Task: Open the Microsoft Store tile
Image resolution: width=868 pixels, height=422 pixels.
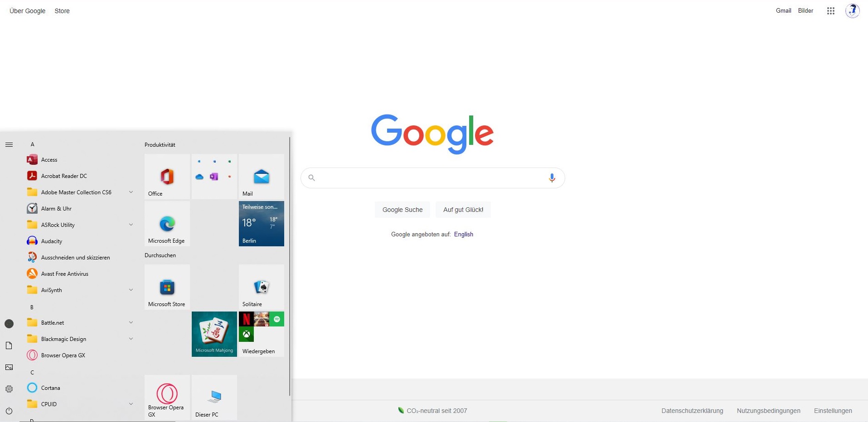Action: pyautogui.click(x=167, y=287)
